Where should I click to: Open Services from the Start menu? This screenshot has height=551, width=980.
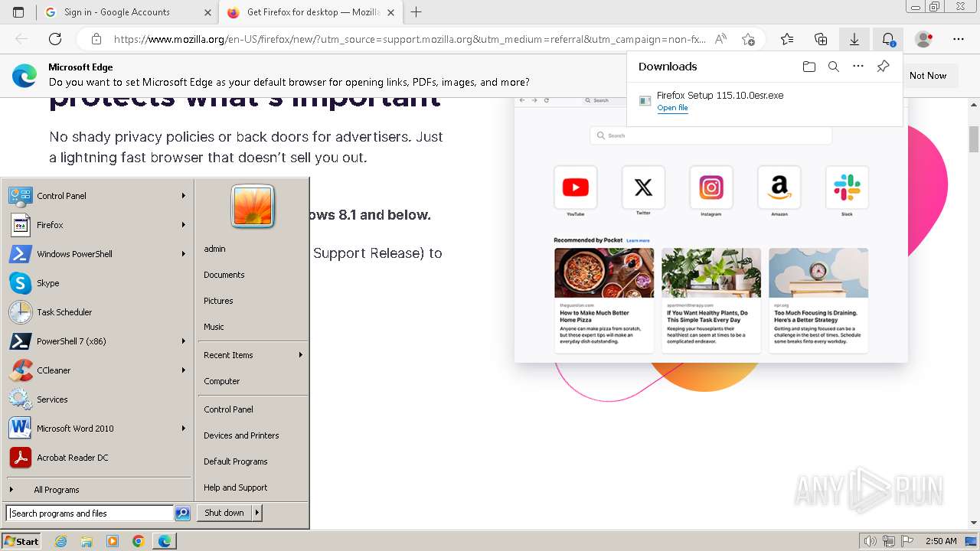click(x=98, y=399)
